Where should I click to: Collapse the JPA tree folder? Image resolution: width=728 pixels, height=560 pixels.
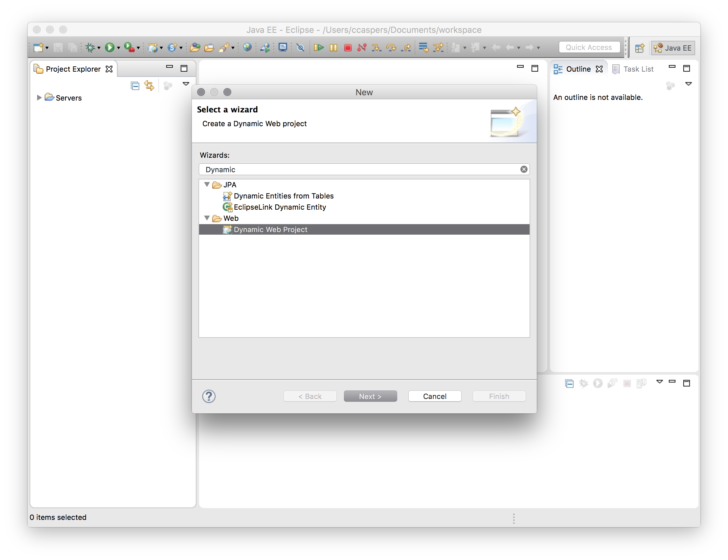206,184
